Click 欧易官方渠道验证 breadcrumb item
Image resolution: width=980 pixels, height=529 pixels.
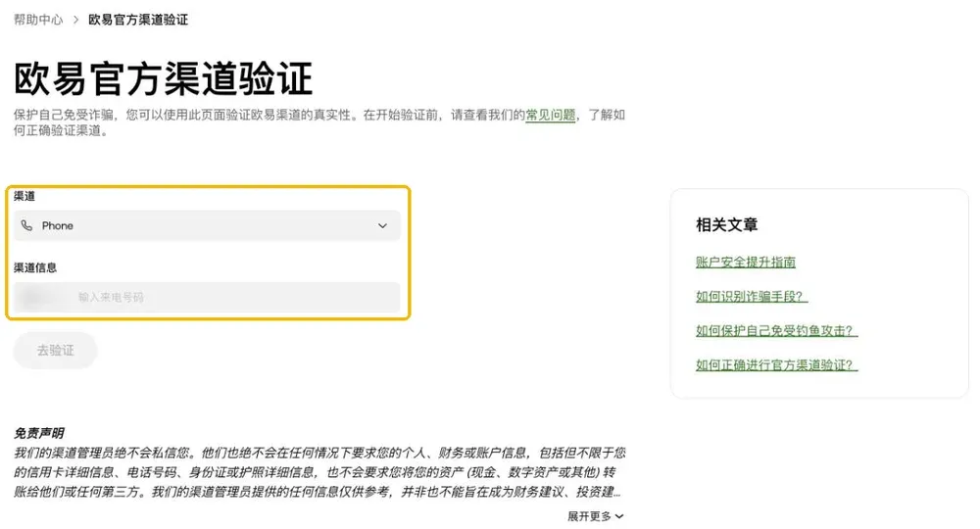point(138,20)
